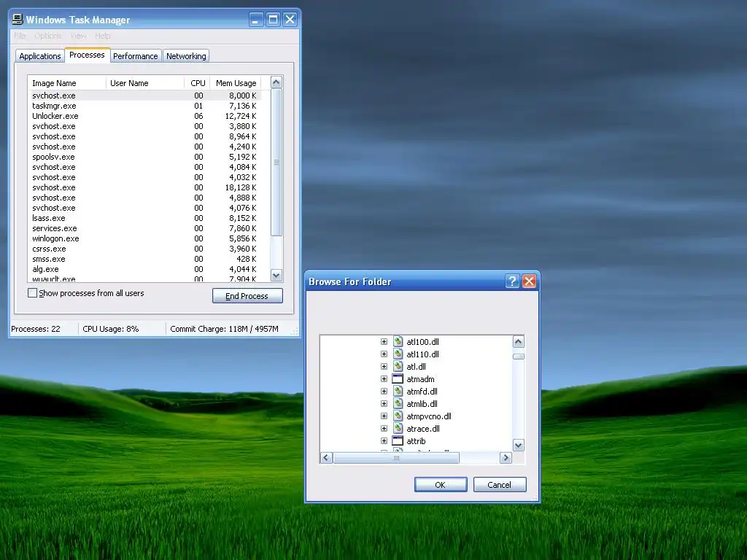Click the folder tree scroll left arrow

(326, 458)
